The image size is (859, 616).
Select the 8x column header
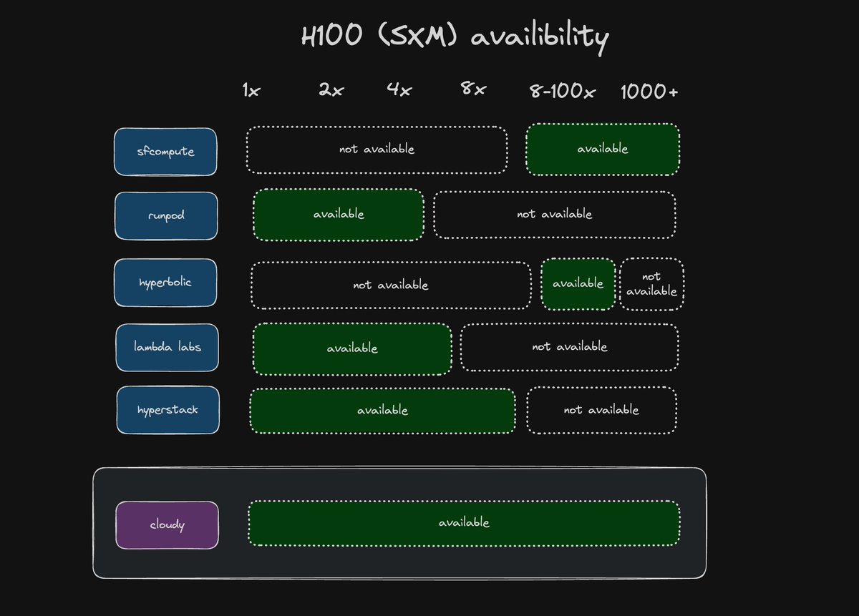pos(473,89)
